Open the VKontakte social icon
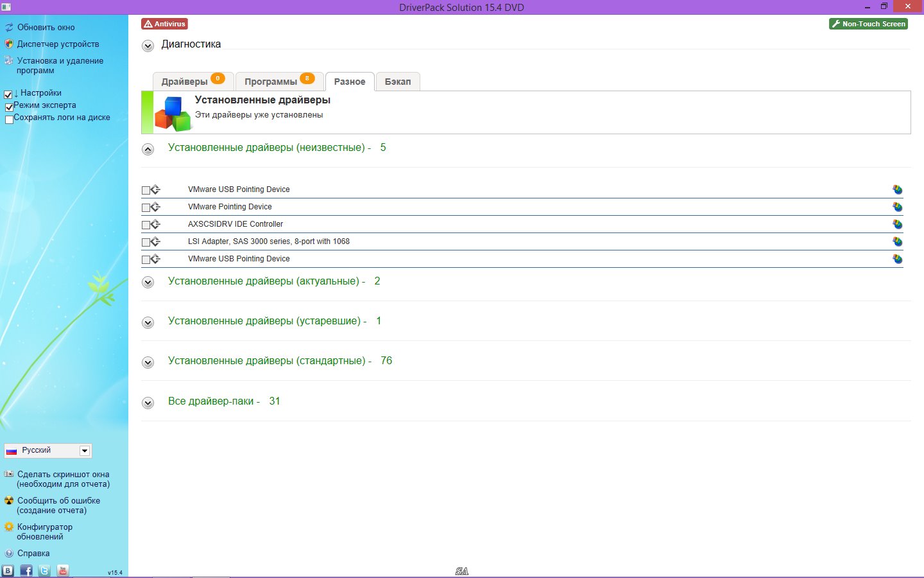Viewport: 924px width, 578px height. click(8, 570)
